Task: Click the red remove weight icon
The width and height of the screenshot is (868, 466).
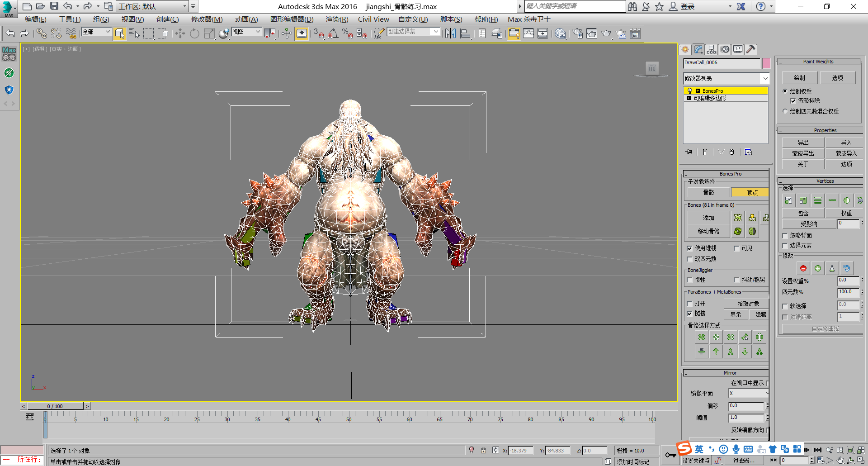Action: coord(803,268)
